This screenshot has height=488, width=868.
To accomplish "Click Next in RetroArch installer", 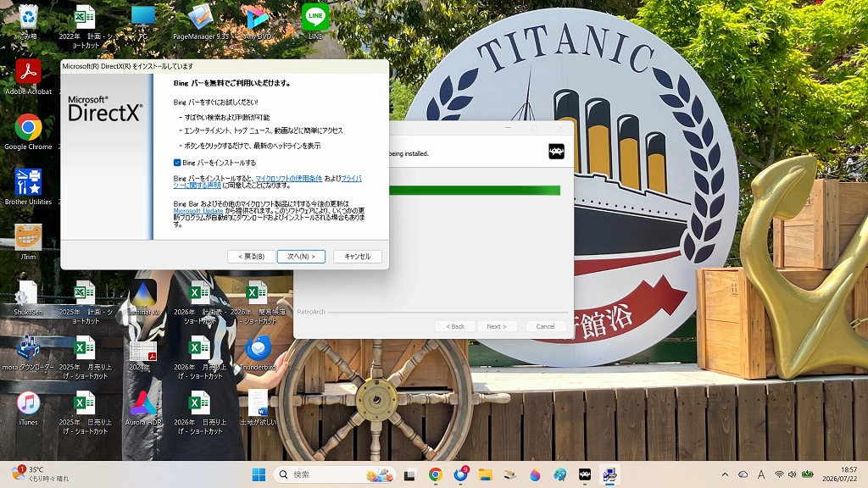I will 497,326.
